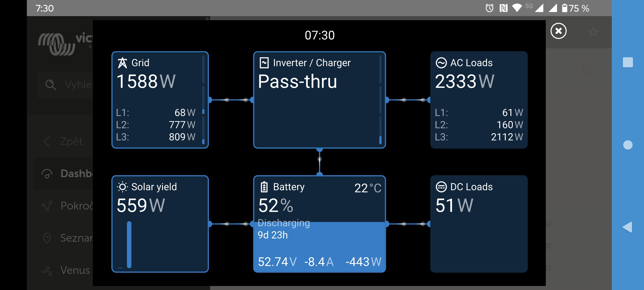Click the DC Loads icon
The image size is (644, 290).
coord(441,187)
